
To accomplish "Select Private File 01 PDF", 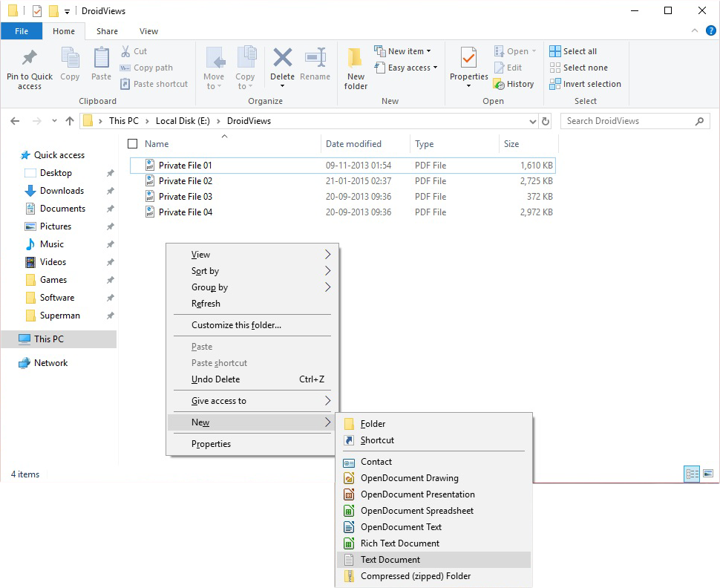I will coord(342,166).
